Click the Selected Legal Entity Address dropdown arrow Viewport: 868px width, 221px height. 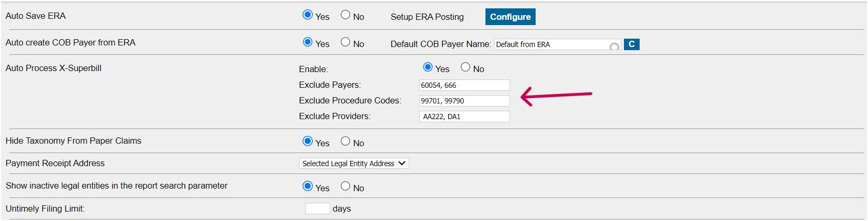click(402, 164)
